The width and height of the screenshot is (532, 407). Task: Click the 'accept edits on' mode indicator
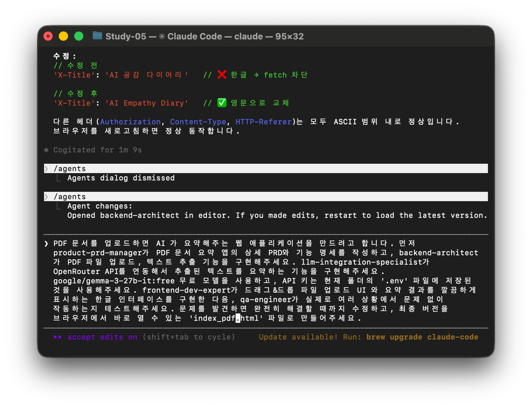[102, 337]
